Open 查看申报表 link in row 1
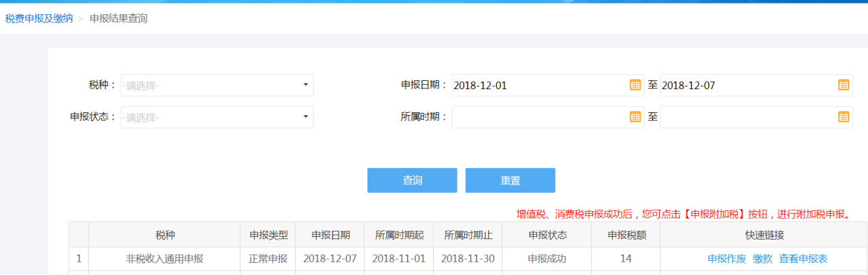The image size is (868, 275). [x=803, y=259]
